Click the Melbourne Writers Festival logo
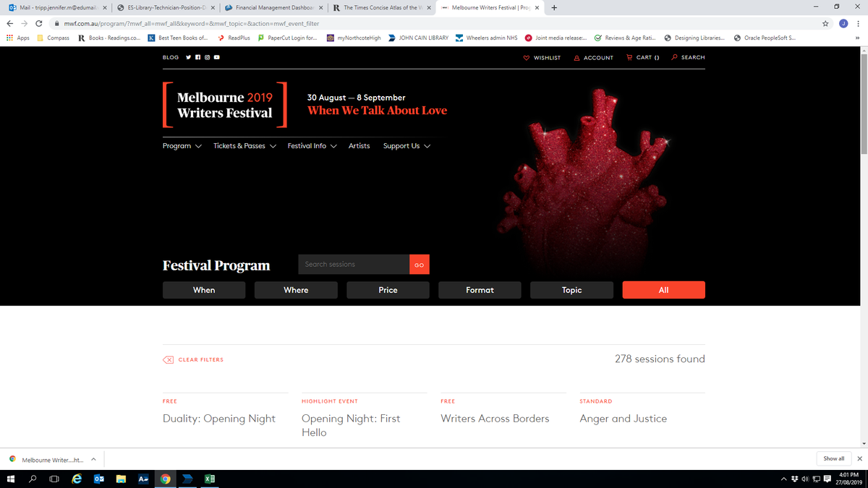Screen dimensions: 868x488 point(224,105)
